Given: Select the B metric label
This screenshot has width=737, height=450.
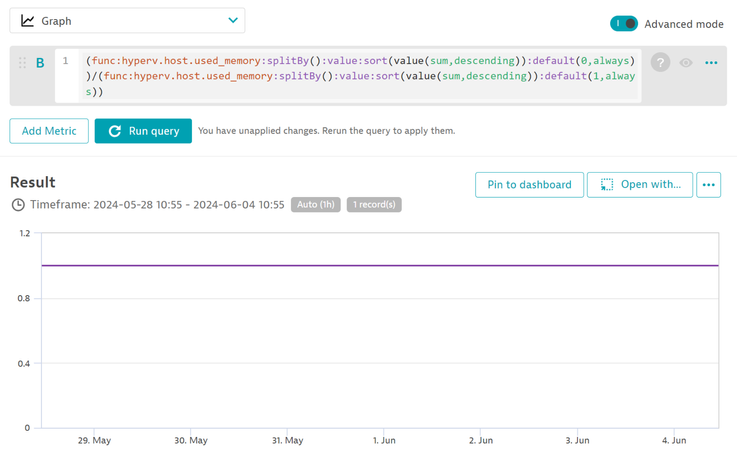Looking at the screenshot, I should (x=40, y=62).
